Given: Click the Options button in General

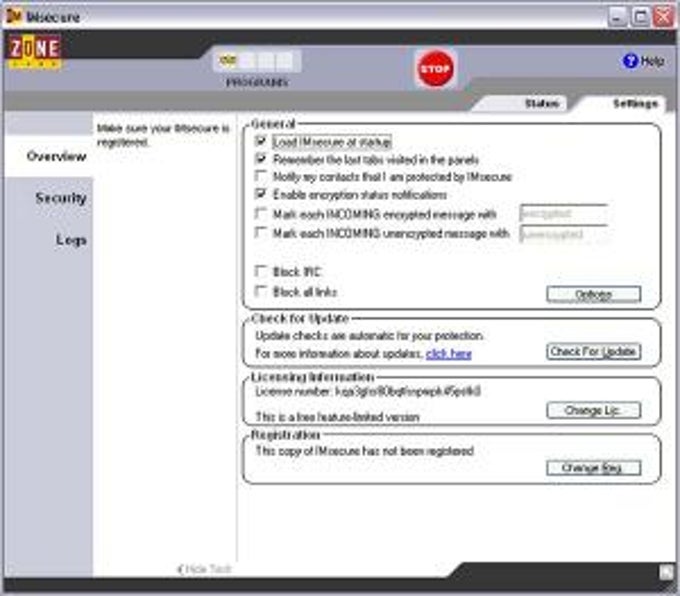Looking at the screenshot, I should pyautogui.click(x=593, y=295).
